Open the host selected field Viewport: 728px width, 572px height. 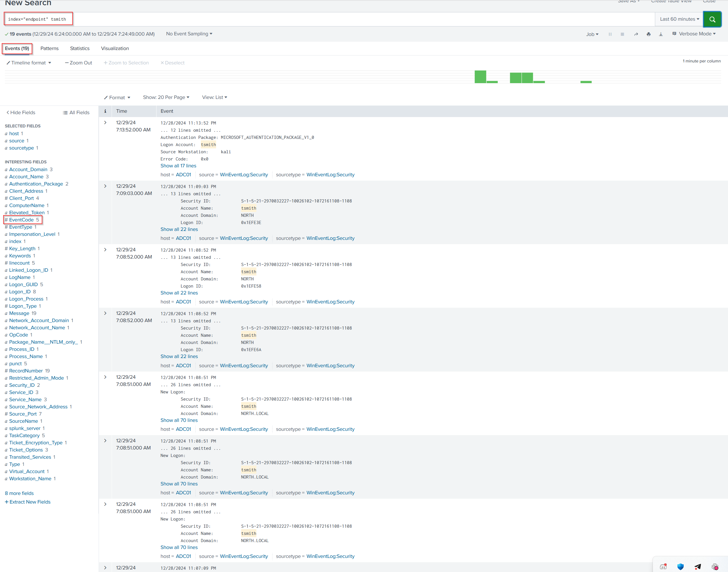coord(14,134)
